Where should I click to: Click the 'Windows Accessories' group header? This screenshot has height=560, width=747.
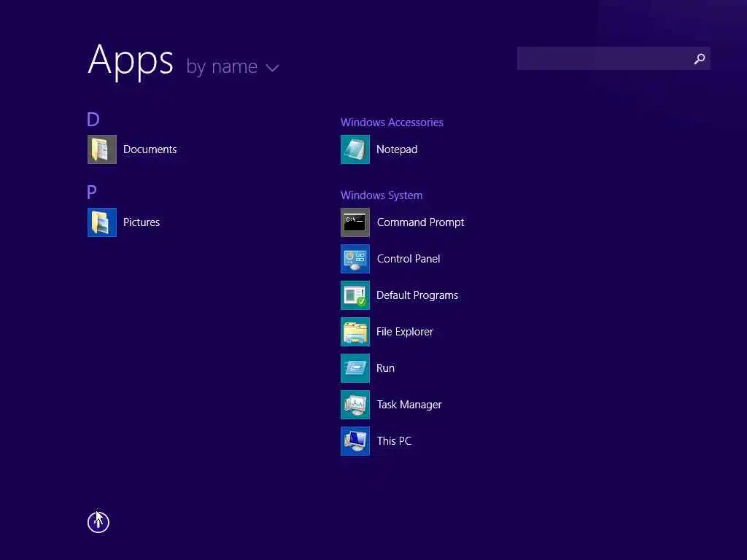(392, 122)
